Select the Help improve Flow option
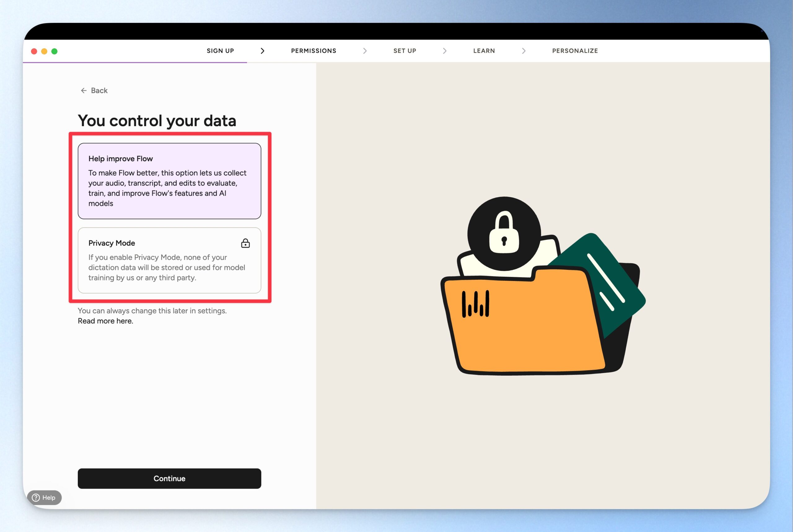Image resolution: width=793 pixels, height=532 pixels. (x=169, y=181)
